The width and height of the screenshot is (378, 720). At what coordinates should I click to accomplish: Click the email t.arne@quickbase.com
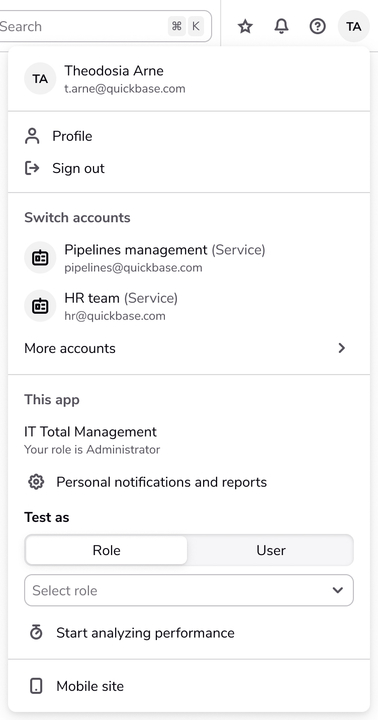(125, 89)
